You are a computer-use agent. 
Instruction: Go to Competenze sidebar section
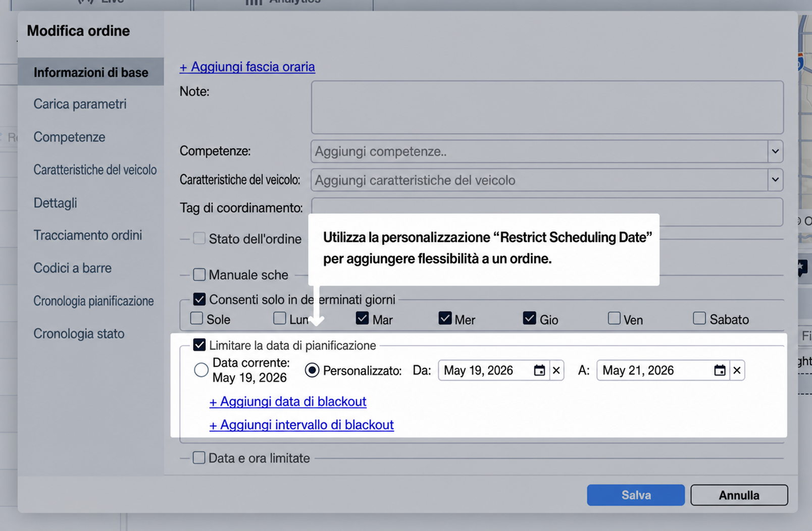[x=69, y=137]
